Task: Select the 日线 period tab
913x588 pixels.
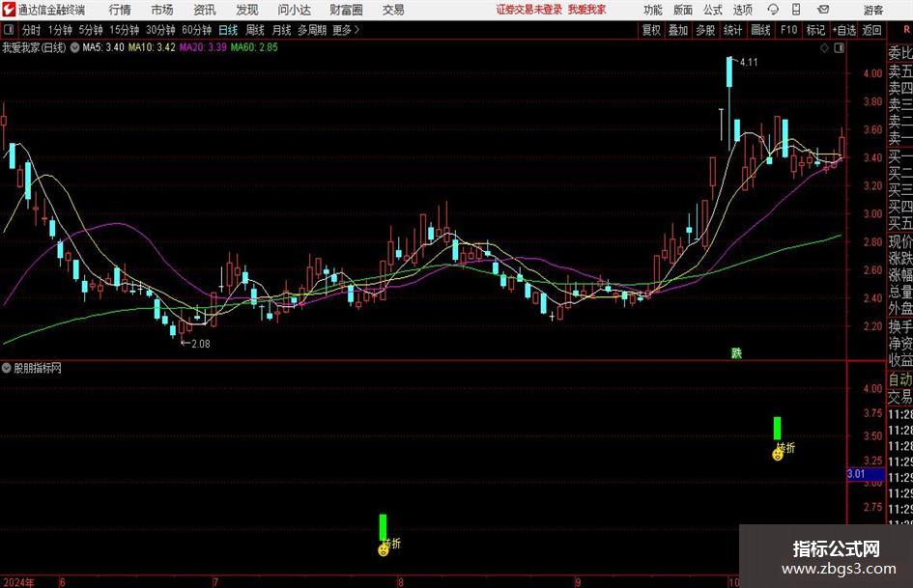Action: (x=228, y=30)
